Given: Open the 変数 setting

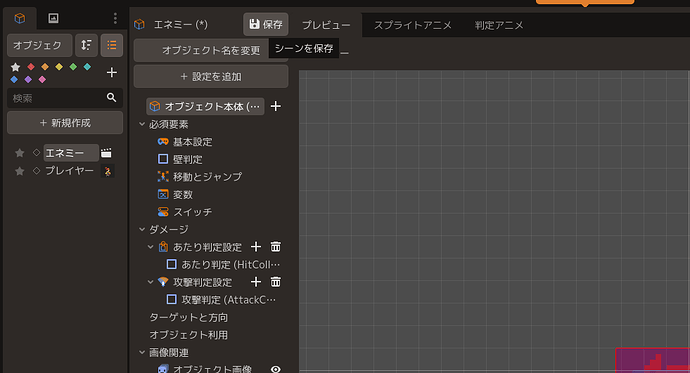Looking at the screenshot, I should (x=175, y=194).
